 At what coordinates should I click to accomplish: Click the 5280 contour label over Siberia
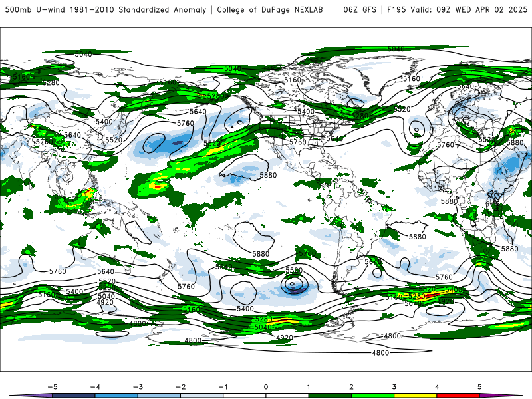51,82
